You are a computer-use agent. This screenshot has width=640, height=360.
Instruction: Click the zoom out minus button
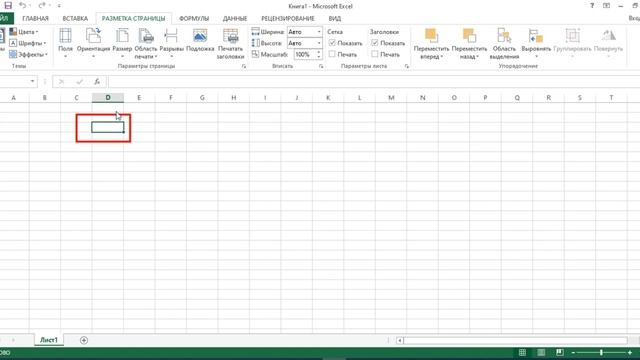click(573, 352)
